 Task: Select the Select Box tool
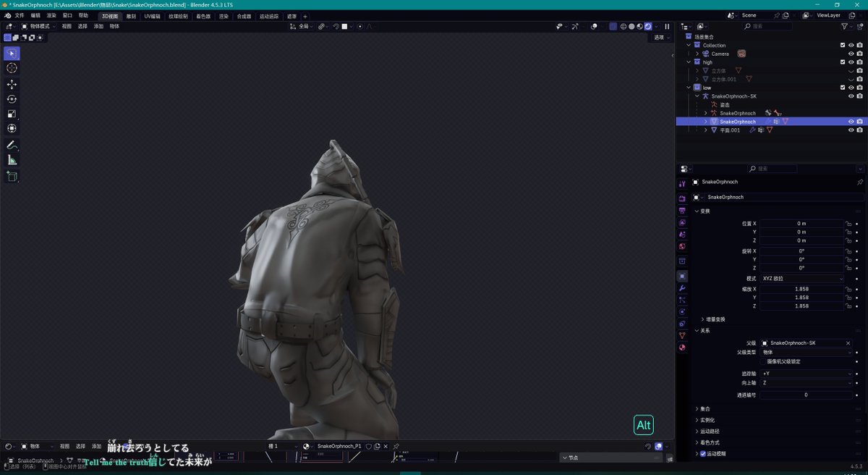click(12, 53)
